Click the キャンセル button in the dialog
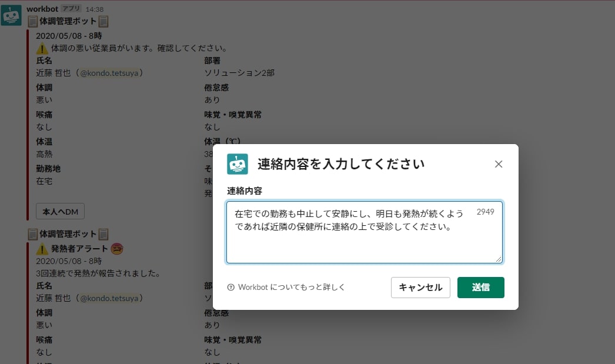Screen dimensions: 615x364 tap(420, 288)
